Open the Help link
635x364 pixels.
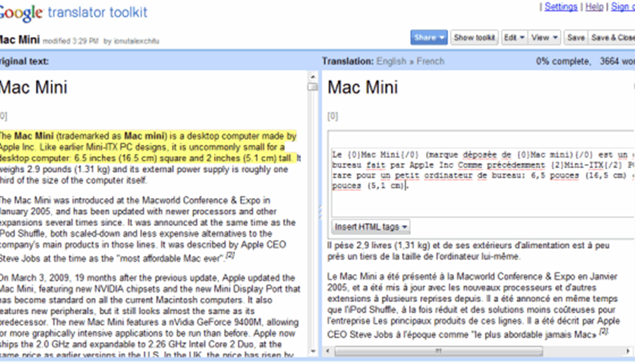pyautogui.click(x=594, y=7)
